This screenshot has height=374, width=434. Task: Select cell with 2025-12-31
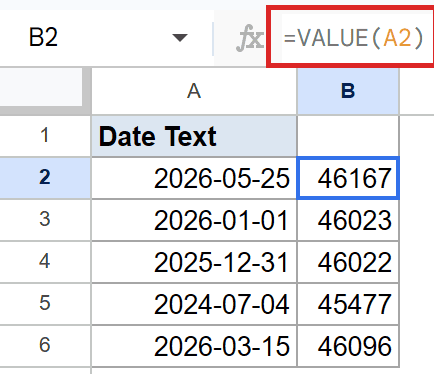coord(194,262)
